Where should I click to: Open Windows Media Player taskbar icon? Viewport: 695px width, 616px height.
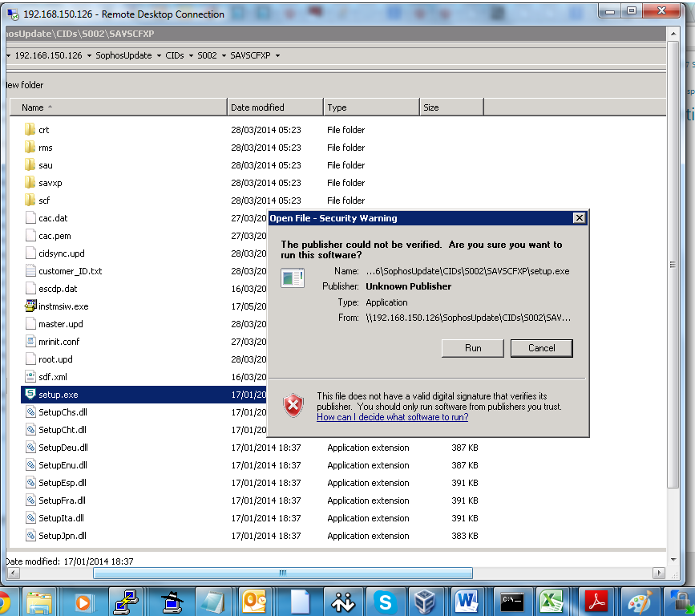[83, 602]
